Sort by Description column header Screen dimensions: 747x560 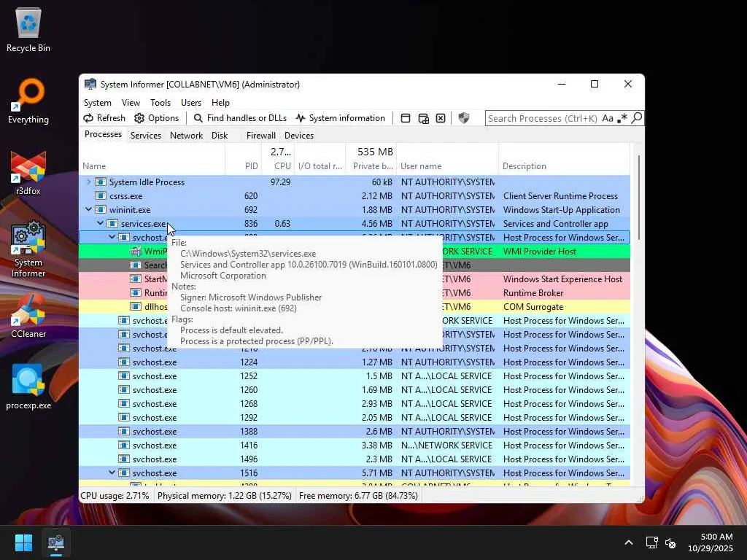click(x=564, y=166)
